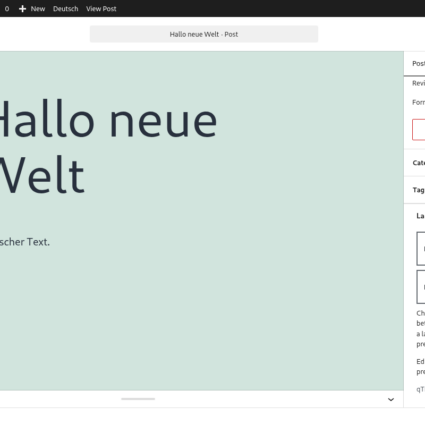Image resolution: width=425 pixels, height=425 pixels.
Task: Click the View Post link
Action: click(101, 9)
